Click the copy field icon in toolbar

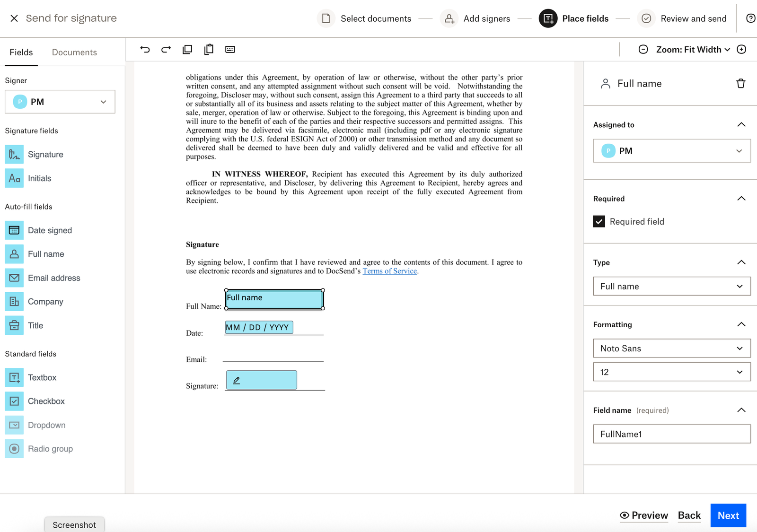(x=187, y=50)
